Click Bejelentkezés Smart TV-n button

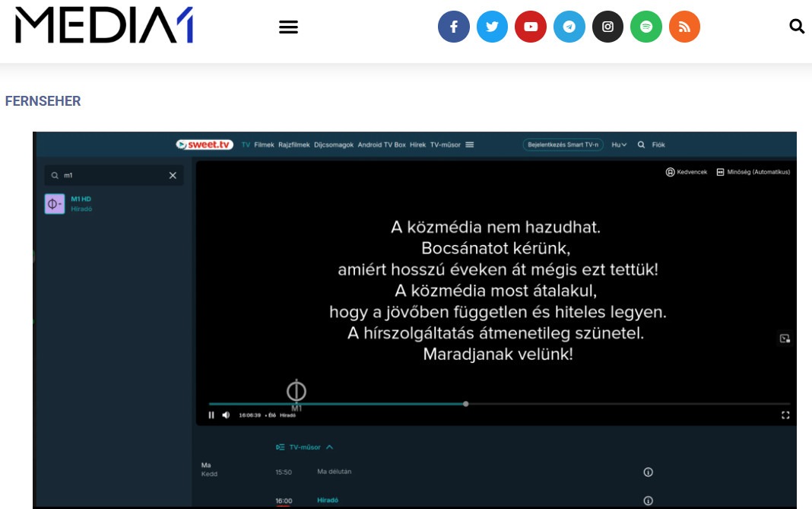(563, 145)
